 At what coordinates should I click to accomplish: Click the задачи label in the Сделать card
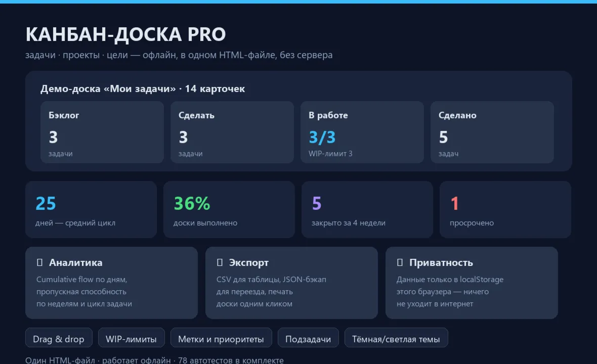click(190, 154)
